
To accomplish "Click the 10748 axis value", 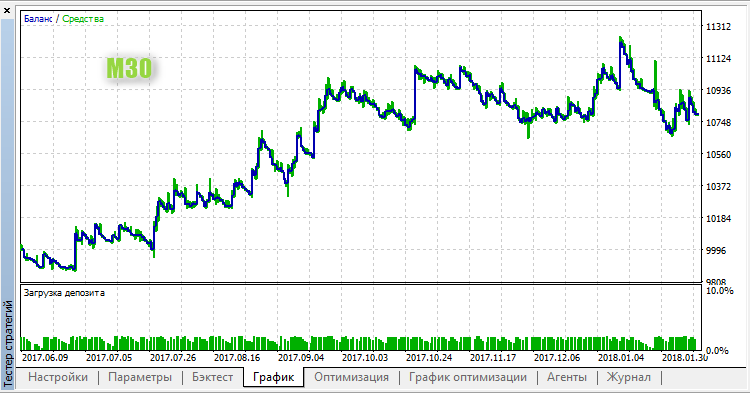I will 719,122.
